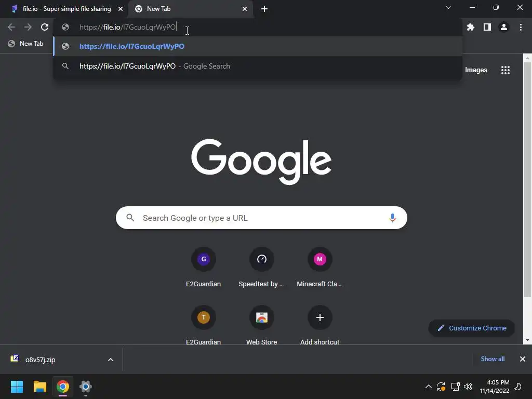Select the Google Search suggestion for file.io URL
Screen dimensions: 532x399
click(x=258, y=66)
